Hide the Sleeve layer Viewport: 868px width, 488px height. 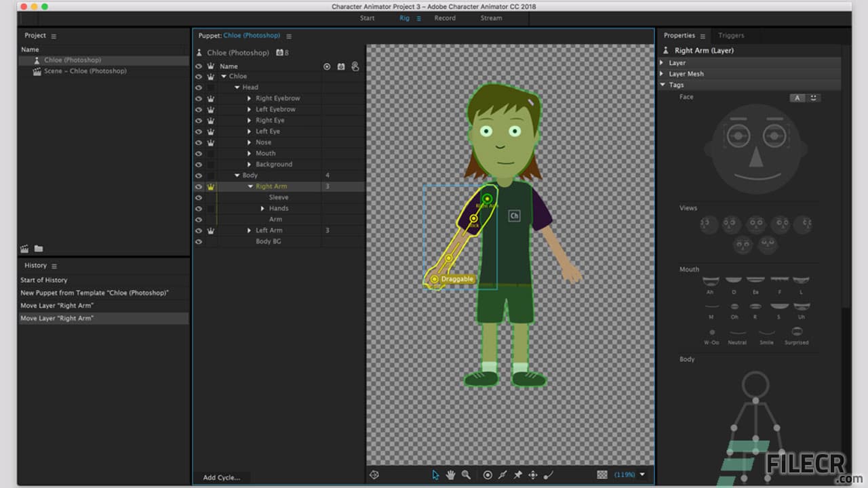(x=198, y=197)
